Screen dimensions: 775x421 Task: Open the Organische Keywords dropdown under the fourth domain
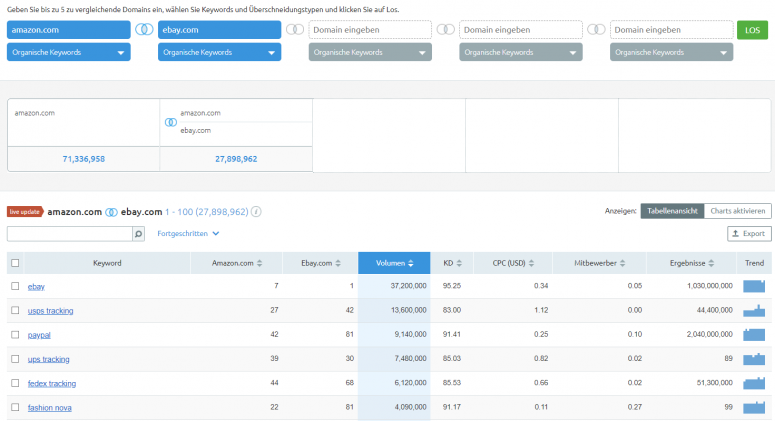521,52
